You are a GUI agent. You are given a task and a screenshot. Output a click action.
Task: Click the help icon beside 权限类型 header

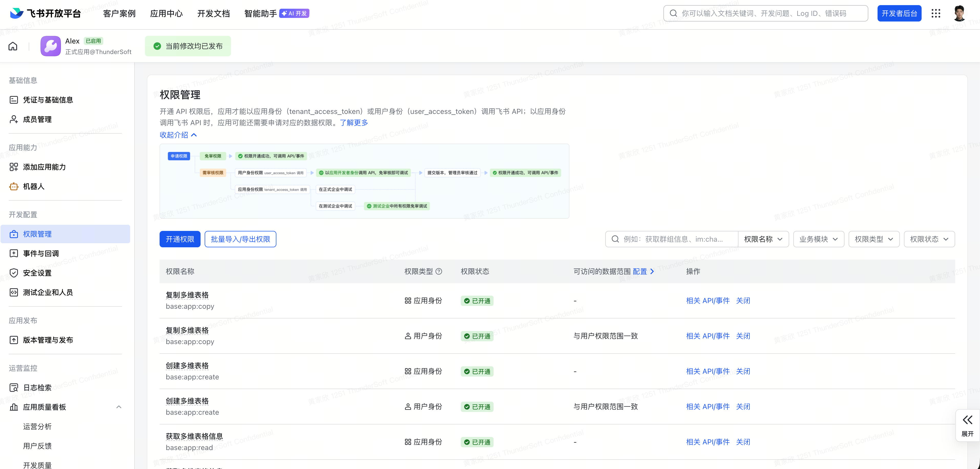click(439, 271)
